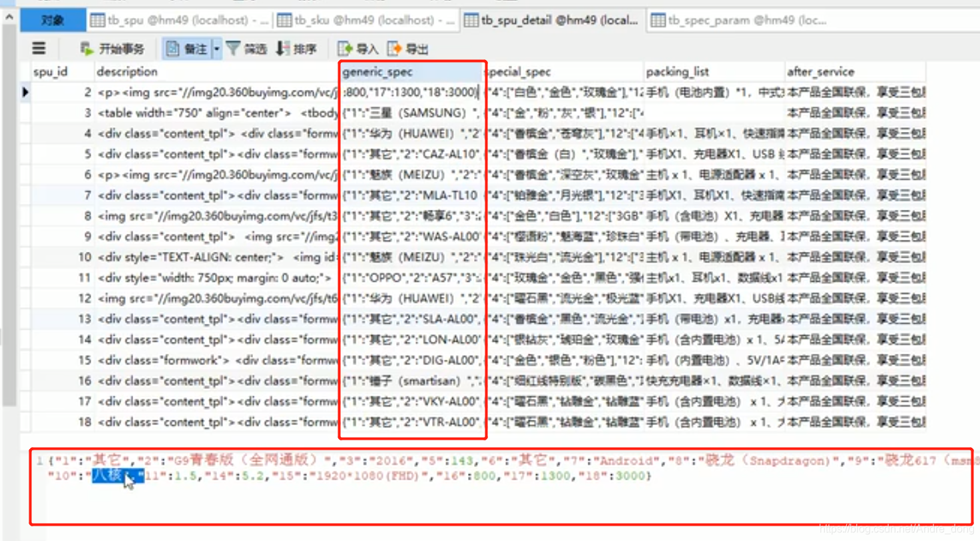980x541 pixels.
Task: Select spu_id cell with value 13
Action: pos(63,319)
